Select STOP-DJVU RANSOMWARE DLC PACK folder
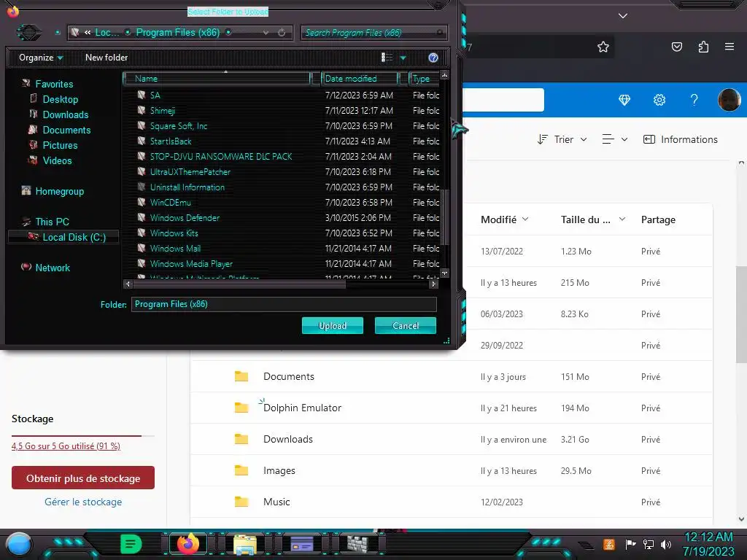 221,156
